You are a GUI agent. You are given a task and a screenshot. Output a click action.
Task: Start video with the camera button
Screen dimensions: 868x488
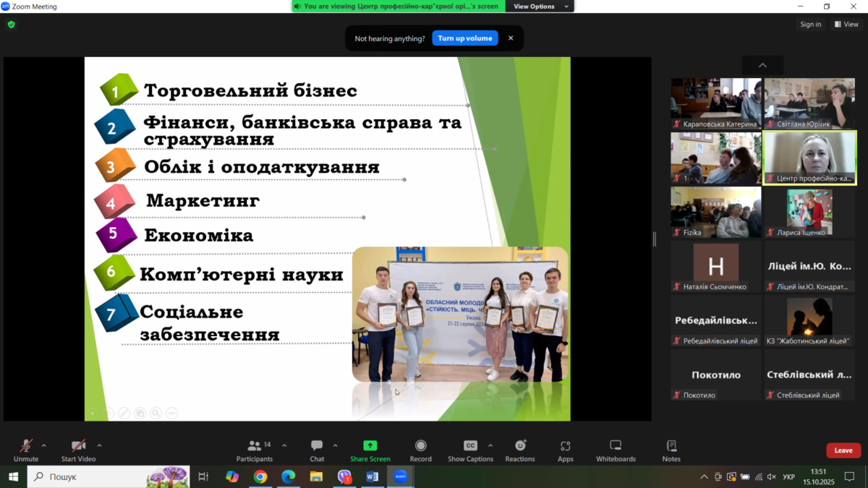(x=78, y=450)
